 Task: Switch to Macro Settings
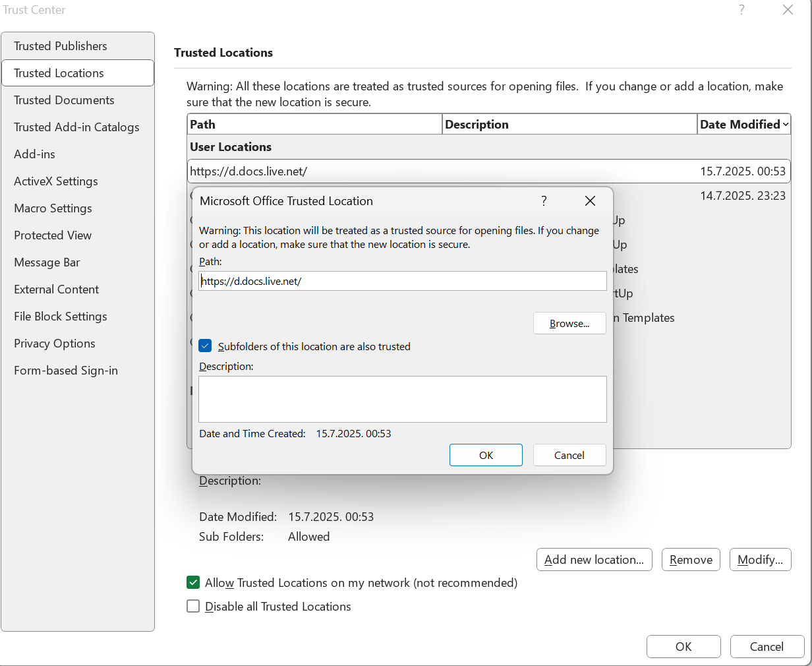(x=53, y=208)
